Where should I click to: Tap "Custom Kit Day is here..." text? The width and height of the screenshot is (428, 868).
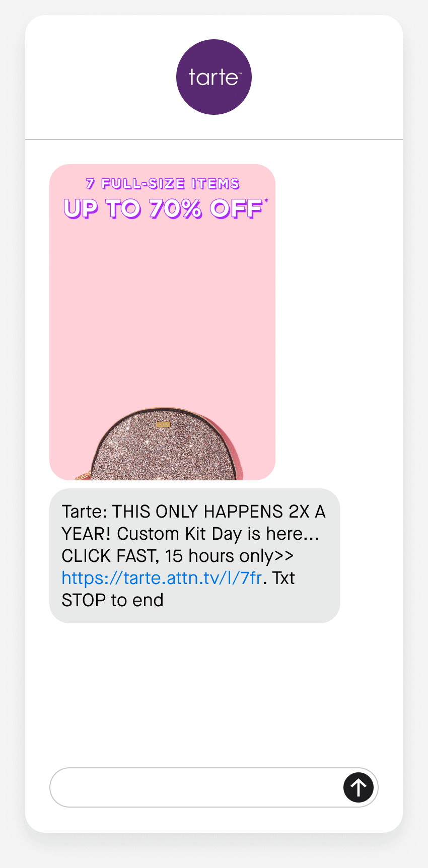tap(218, 534)
